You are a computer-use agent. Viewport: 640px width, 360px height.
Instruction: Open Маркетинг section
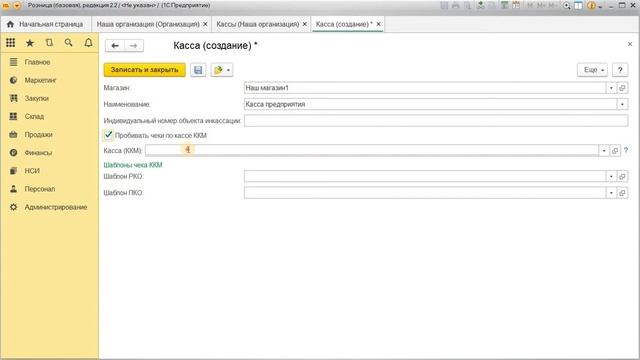[49, 80]
